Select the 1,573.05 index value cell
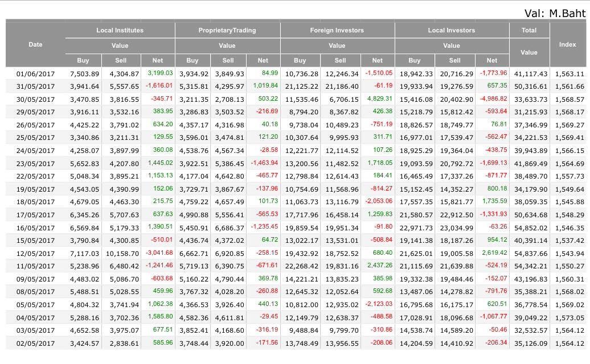The image size is (590, 364). tap(569, 318)
